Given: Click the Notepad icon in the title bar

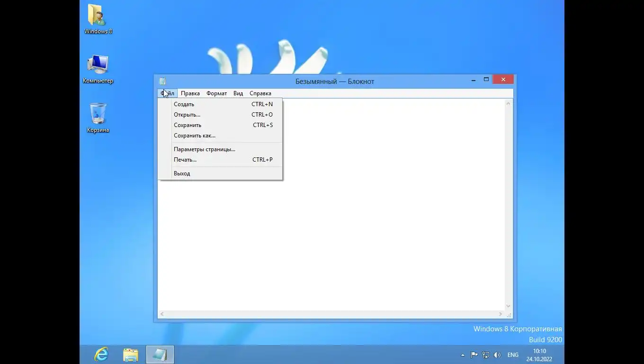Looking at the screenshot, I should [x=162, y=81].
